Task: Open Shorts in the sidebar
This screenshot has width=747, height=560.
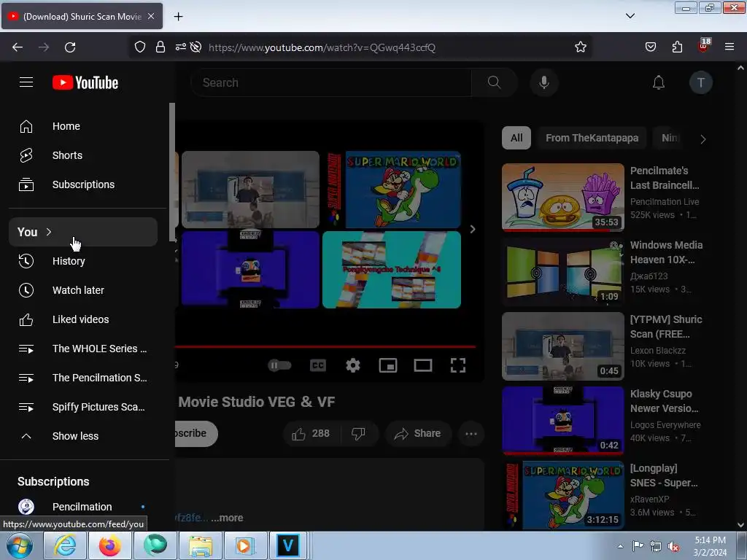Action: click(83, 155)
